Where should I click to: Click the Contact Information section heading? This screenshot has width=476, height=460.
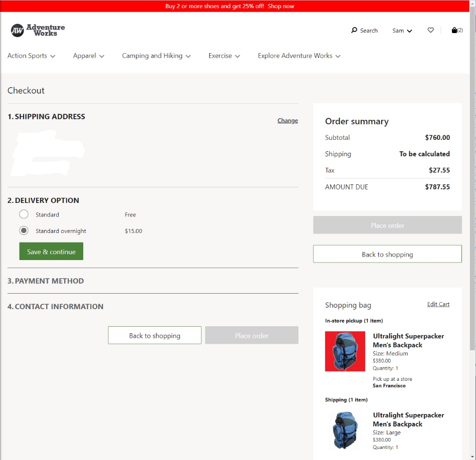coord(55,307)
